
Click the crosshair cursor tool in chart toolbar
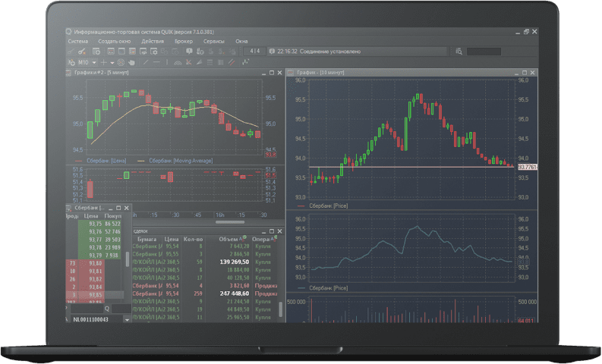(102, 61)
